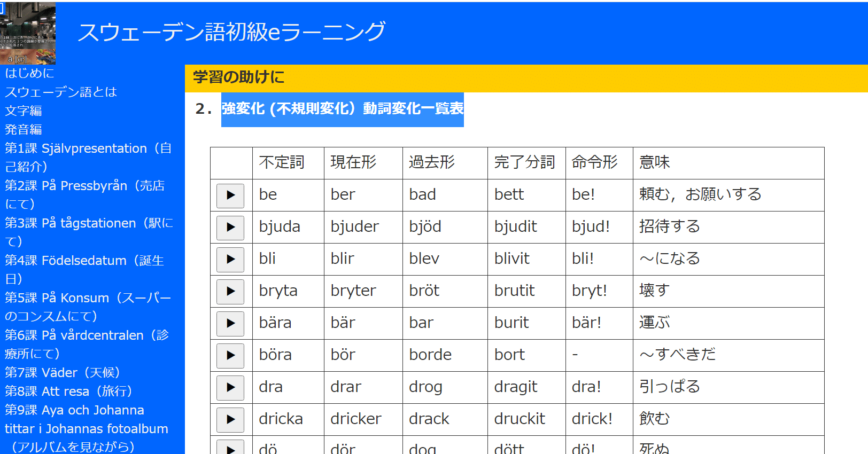Open lesson 8 Att resa
The width and height of the screenshot is (868, 454).
[68, 391]
